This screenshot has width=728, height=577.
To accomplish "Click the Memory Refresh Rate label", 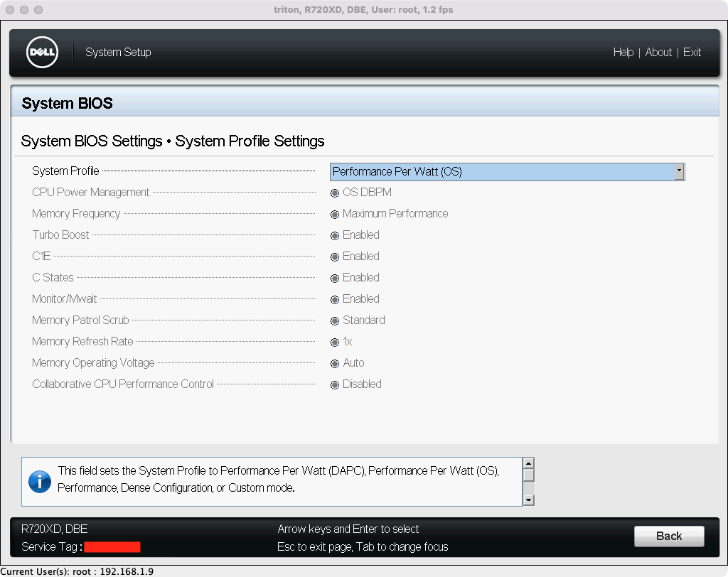I will point(82,342).
